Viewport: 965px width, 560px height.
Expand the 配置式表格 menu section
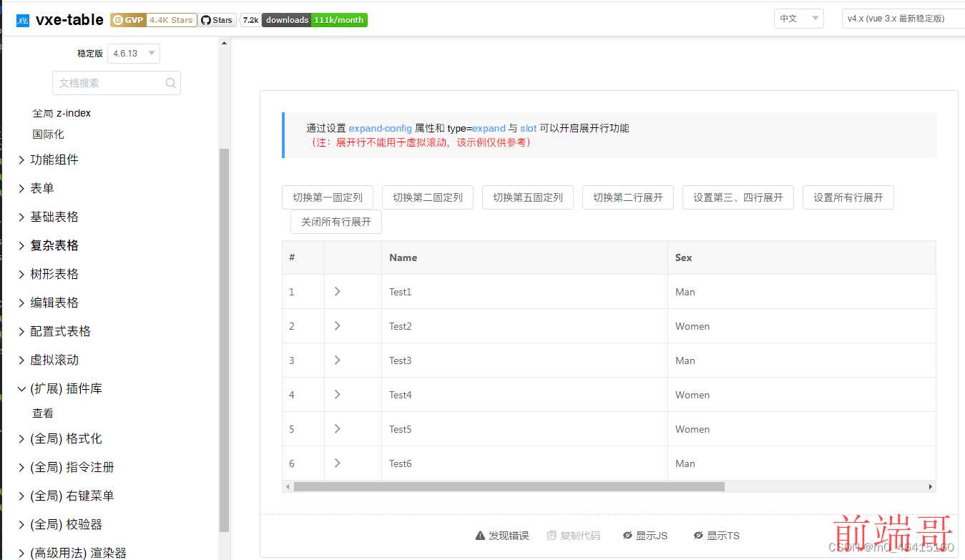pyautogui.click(x=54, y=332)
